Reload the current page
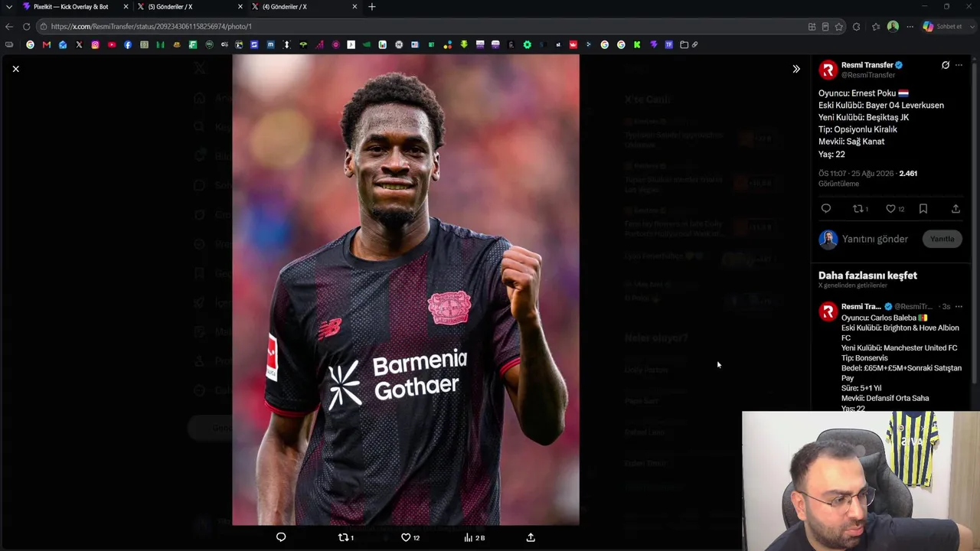The width and height of the screenshot is (980, 551). click(x=26, y=26)
